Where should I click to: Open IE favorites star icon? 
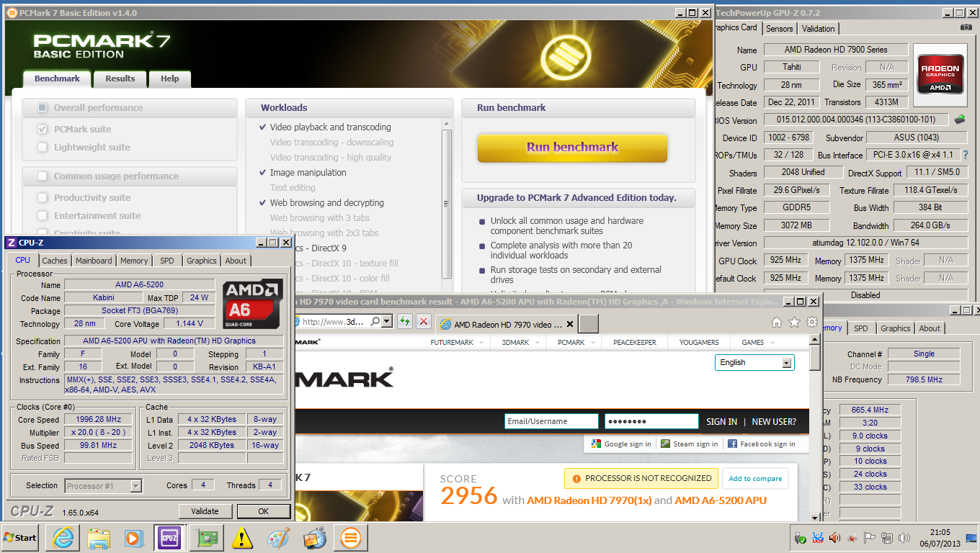[x=794, y=322]
